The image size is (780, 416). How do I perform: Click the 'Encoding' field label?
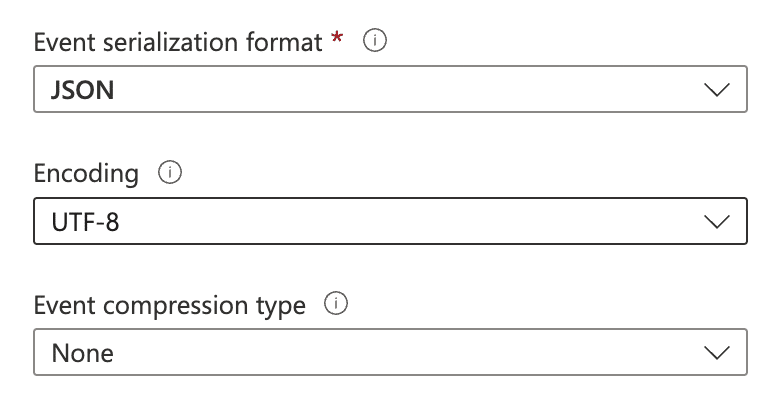[x=86, y=175]
